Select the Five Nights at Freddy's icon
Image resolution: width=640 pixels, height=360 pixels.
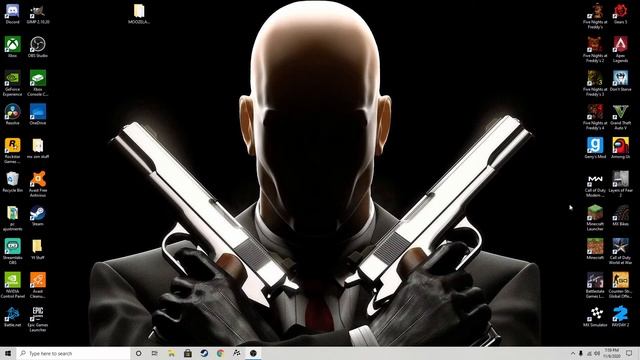click(x=595, y=16)
